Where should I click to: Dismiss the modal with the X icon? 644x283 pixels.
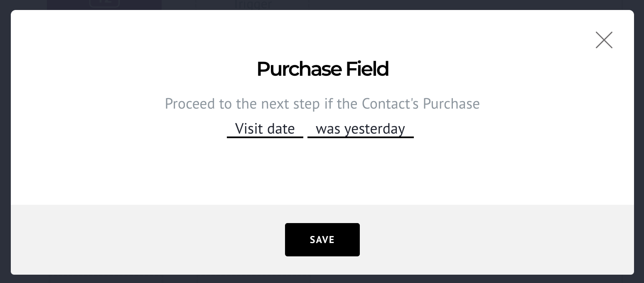pos(604,40)
